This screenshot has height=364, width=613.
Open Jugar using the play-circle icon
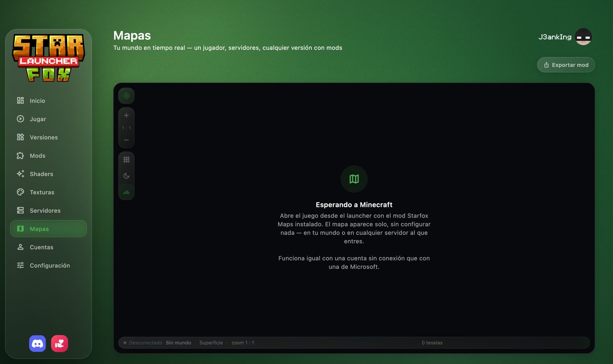(20, 119)
